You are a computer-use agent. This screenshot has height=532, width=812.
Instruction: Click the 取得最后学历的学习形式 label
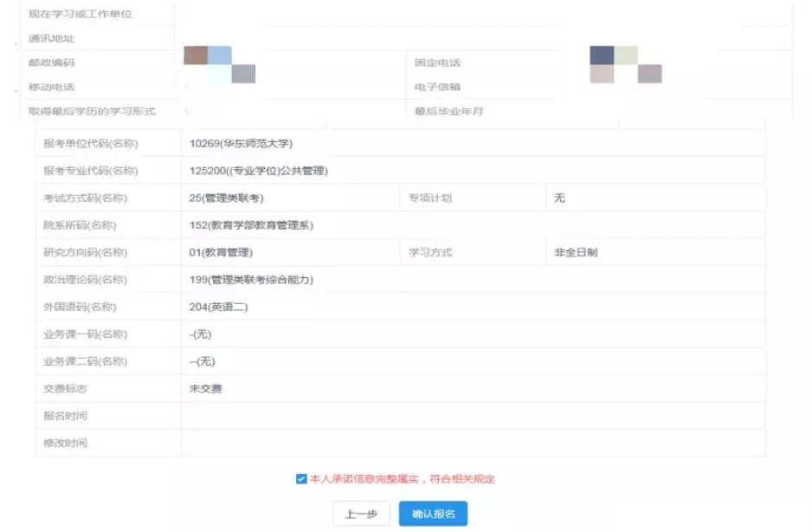point(92,112)
